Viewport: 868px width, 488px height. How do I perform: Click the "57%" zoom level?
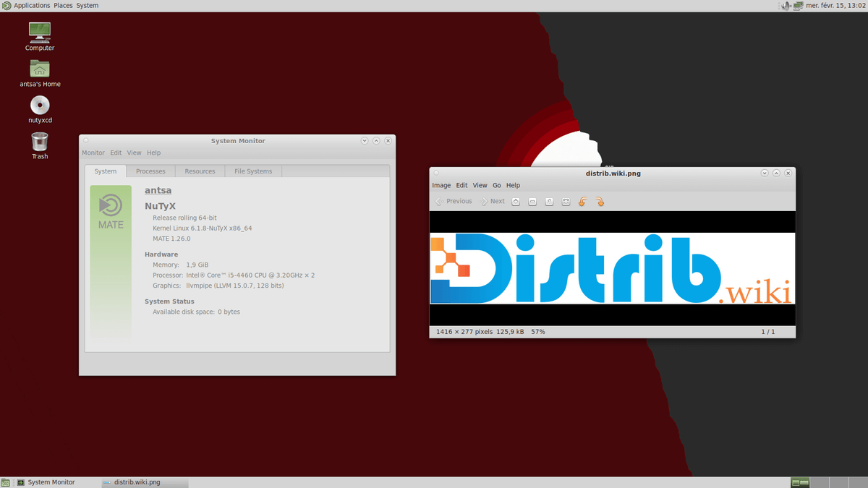[538, 332]
